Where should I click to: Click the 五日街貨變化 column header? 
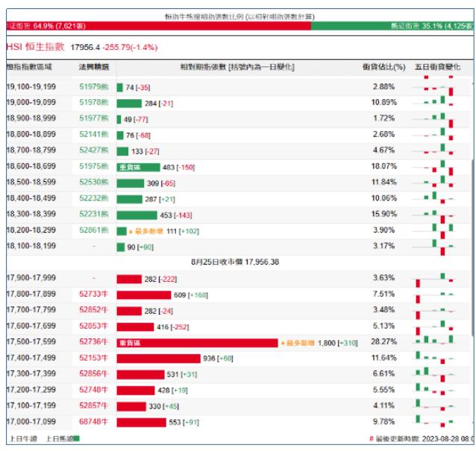pos(437,67)
